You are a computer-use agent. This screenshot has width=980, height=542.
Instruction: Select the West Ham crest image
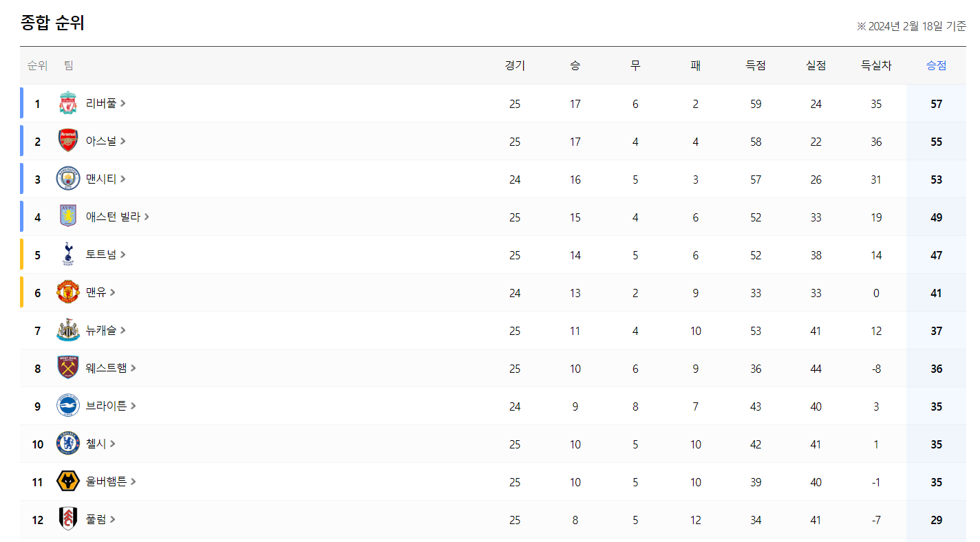point(67,368)
